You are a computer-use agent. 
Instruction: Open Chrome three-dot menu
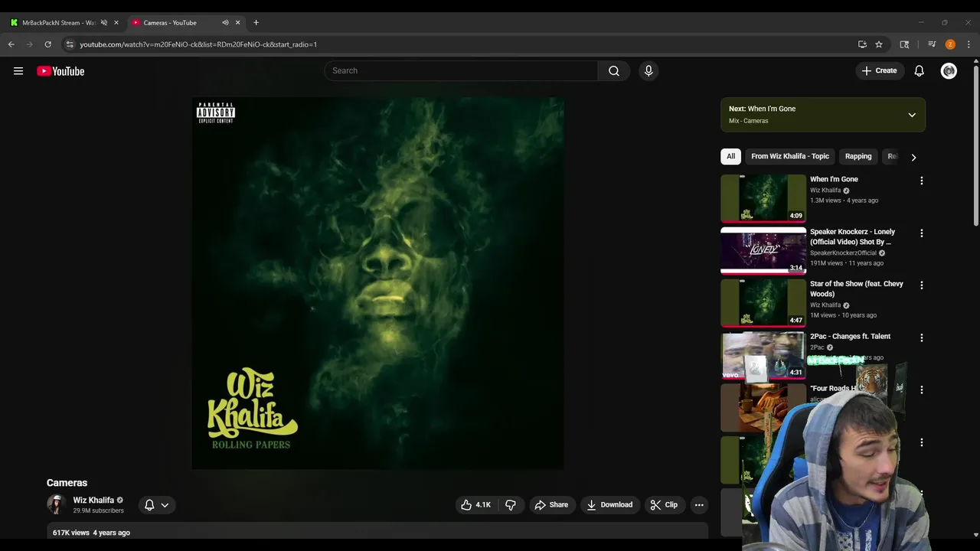(x=969, y=44)
